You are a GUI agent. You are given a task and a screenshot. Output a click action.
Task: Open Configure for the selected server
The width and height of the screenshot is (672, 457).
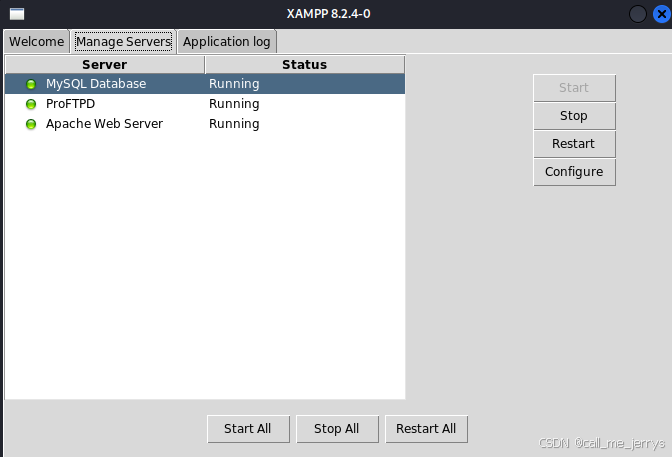(x=574, y=172)
